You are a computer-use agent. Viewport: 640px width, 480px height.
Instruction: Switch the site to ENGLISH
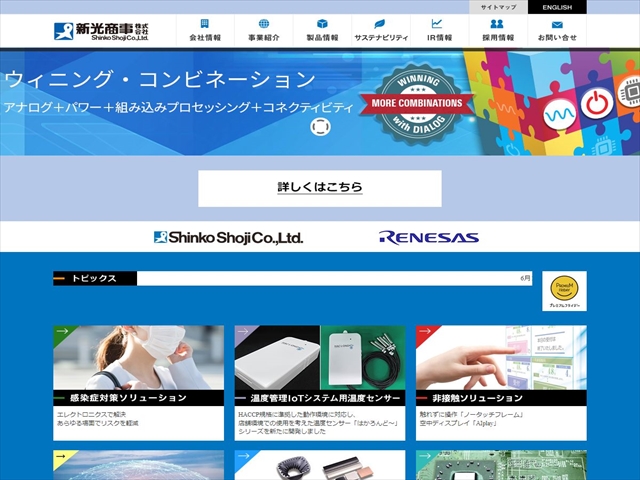557,7
